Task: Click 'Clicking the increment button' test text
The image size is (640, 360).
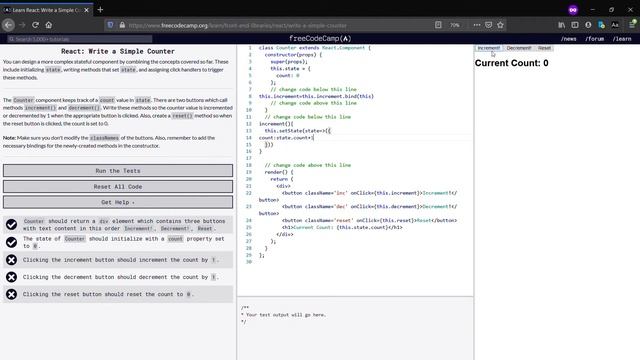Action: 120,260
